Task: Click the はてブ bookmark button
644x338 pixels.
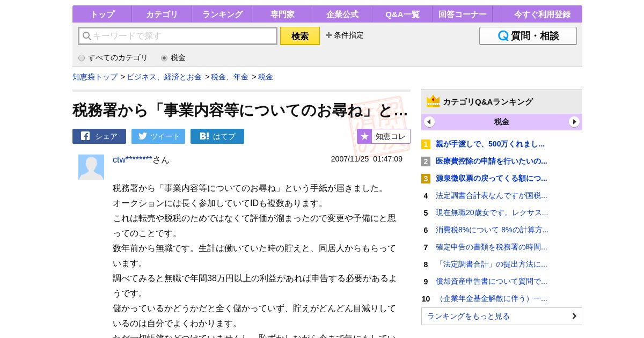Action: click(217, 136)
